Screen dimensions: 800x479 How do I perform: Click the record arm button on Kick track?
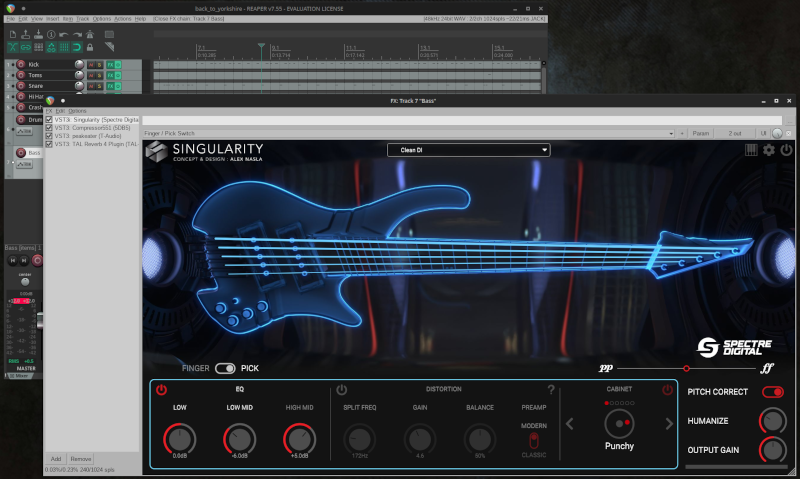click(x=20, y=64)
